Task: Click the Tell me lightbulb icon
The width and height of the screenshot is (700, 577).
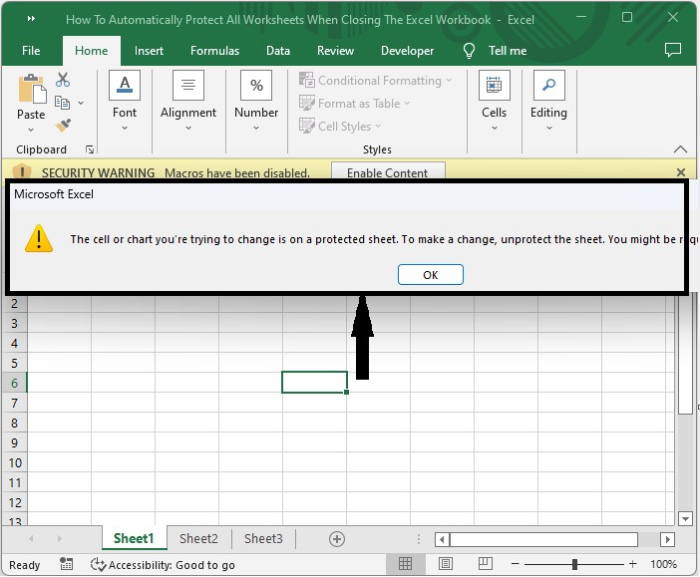Action: coord(469,51)
